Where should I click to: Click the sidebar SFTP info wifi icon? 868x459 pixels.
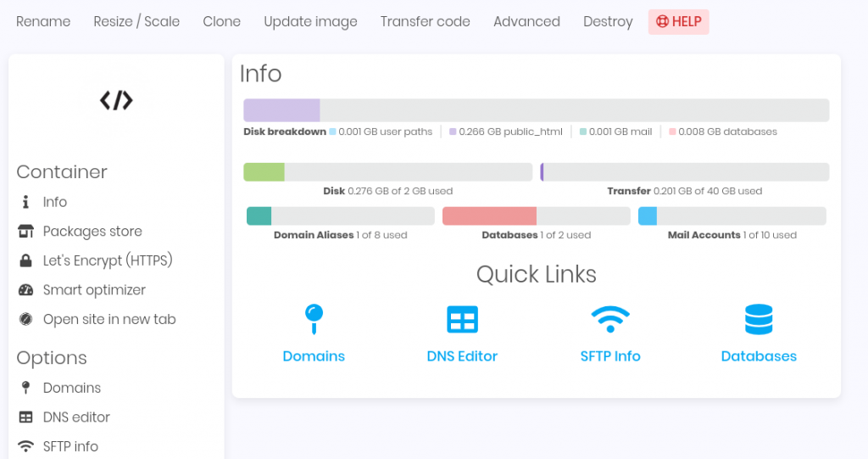tap(25, 446)
